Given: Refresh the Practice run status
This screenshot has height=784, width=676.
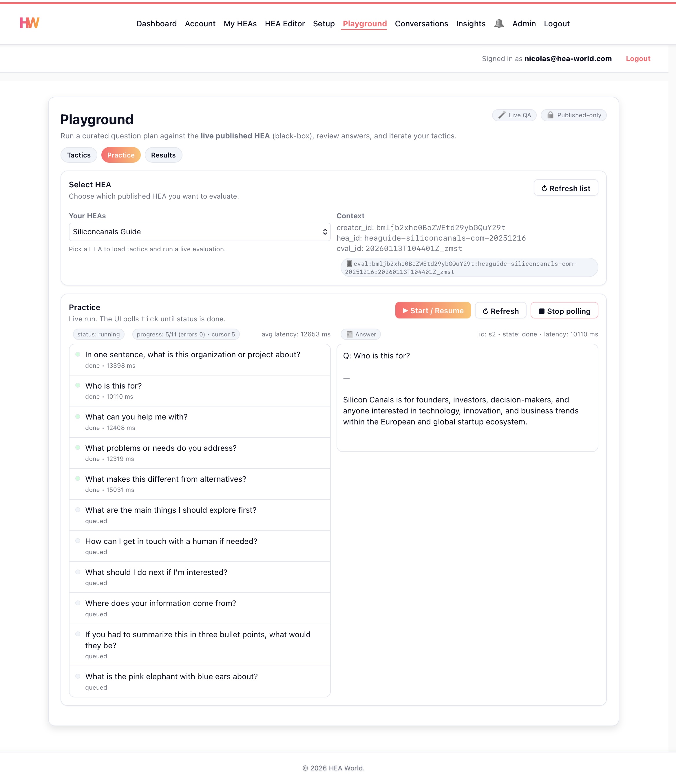Looking at the screenshot, I should [500, 311].
